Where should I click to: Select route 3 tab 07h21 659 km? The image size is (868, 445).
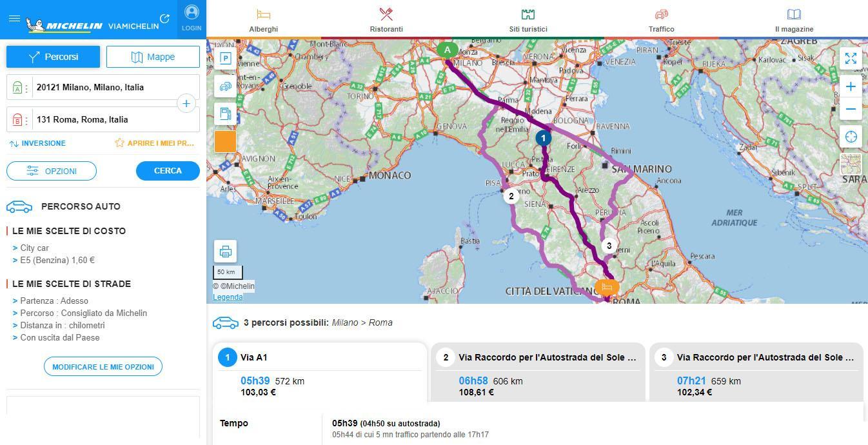756,373
